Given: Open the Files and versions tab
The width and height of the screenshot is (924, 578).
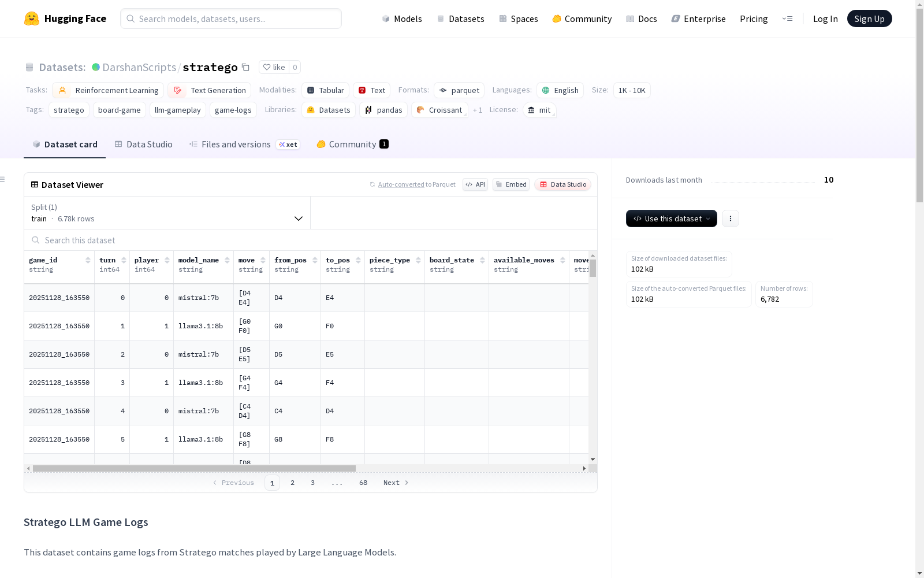Looking at the screenshot, I should tap(244, 144).
